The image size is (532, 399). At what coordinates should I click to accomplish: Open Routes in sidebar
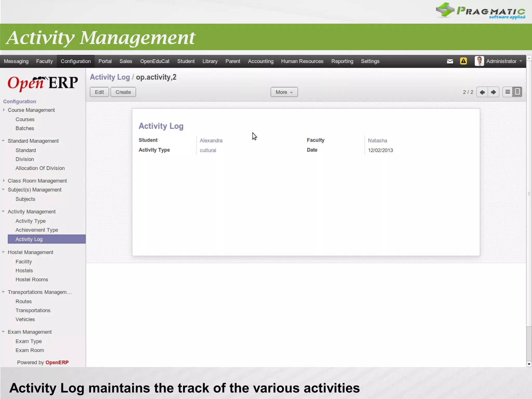click(24, 301)
